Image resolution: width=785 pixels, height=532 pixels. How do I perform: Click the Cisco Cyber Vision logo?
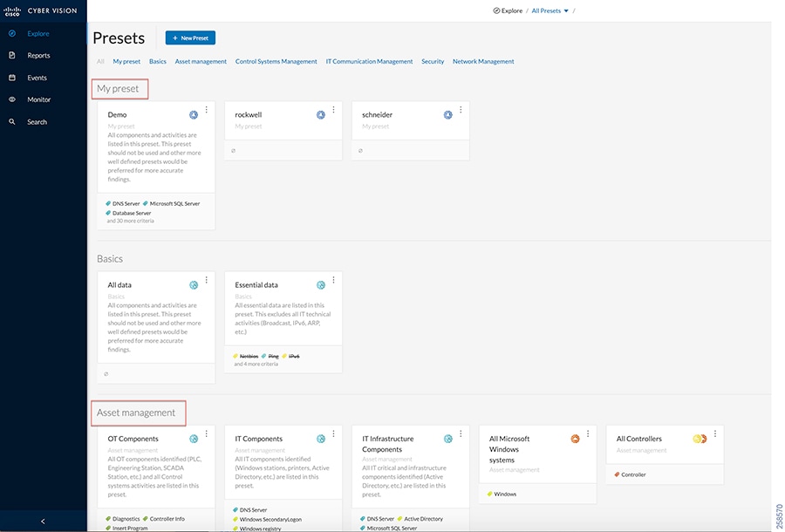pos(40,10)
